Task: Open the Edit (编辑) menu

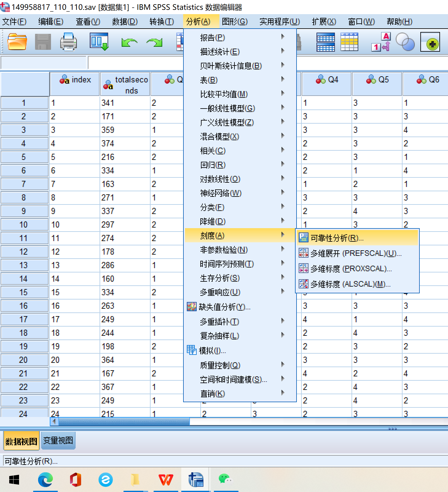Action: pyautogui.click(x=51, y=22)
